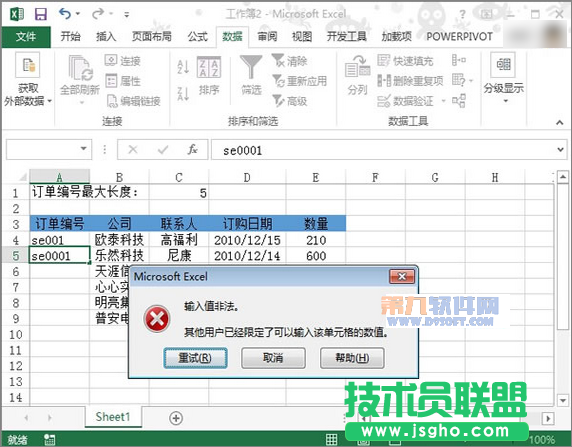Screen dimensions: 572x447
Task: Click cell C1 with value 5
Action: point(179,193)
